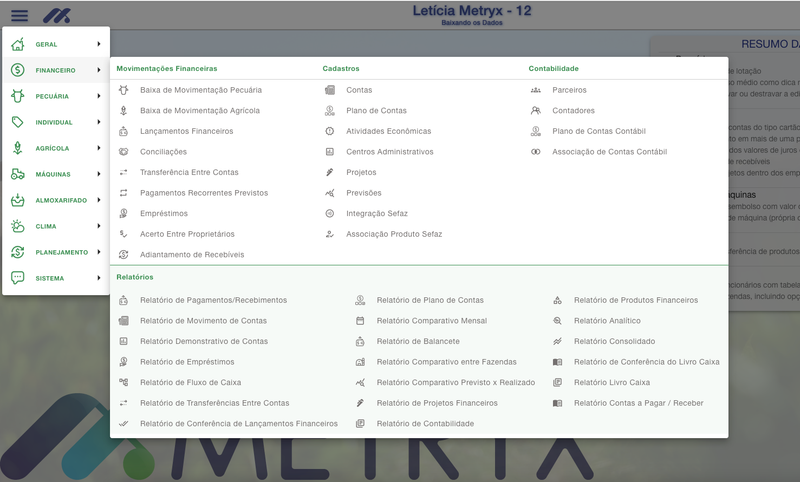Click the Pecuária cattle icon
This screenshot has width=800, height=482.
coord(17,96)
